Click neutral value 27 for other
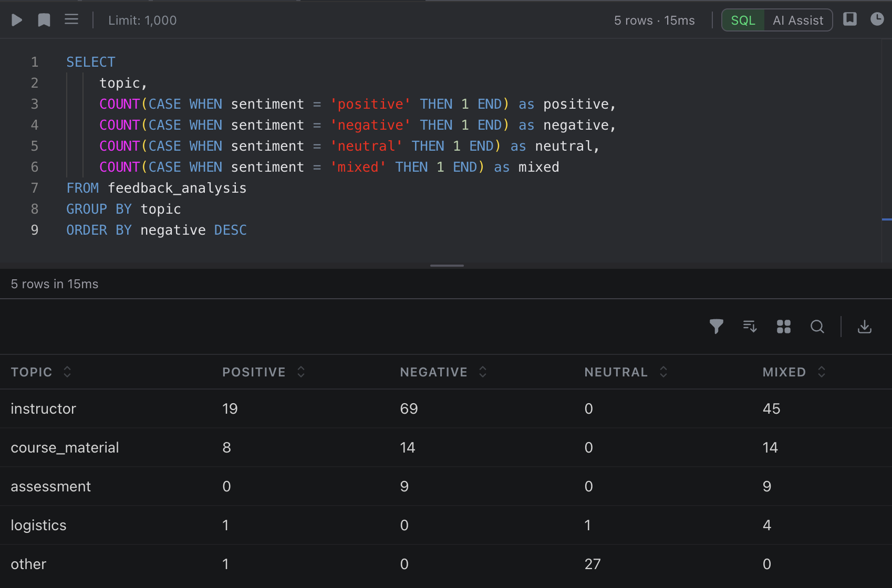 593,564
